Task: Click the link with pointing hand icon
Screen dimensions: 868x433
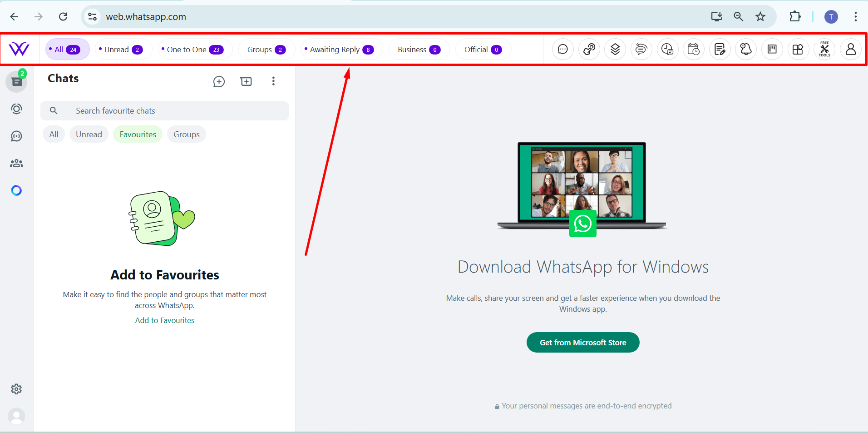Action: pos(589,49)
